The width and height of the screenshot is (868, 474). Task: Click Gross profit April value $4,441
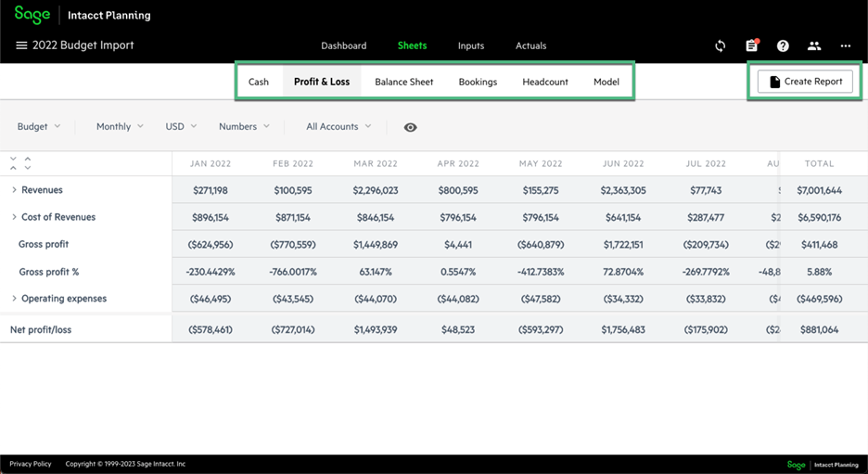coord(458,244)
